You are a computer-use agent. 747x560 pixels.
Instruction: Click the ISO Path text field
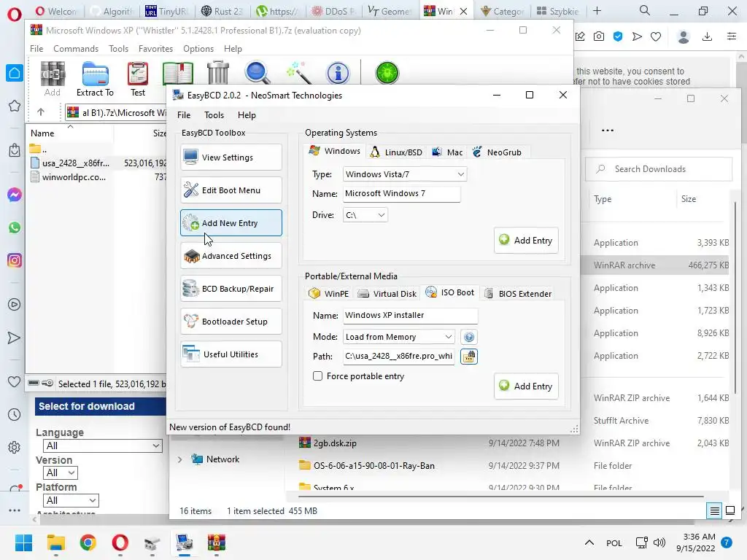[x=399, y=356]
